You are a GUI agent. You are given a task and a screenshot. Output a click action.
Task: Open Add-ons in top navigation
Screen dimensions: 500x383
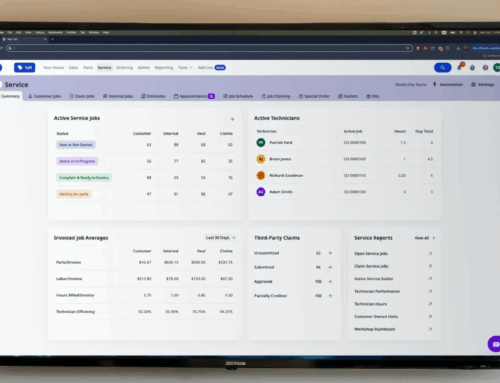click(212, 68)
